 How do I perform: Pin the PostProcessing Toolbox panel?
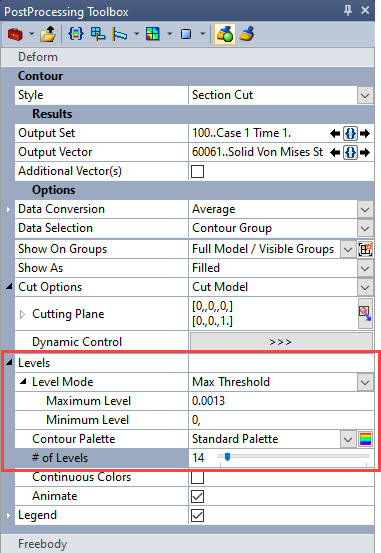coord(348,10)
